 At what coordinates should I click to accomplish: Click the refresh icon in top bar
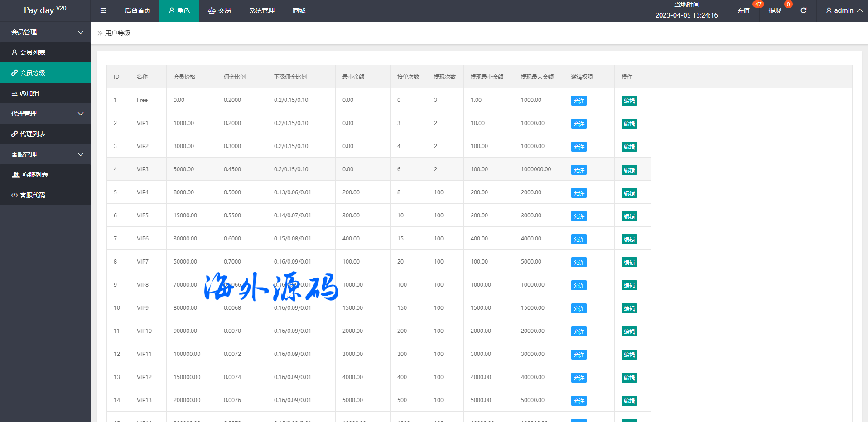(x=803, y=10)
